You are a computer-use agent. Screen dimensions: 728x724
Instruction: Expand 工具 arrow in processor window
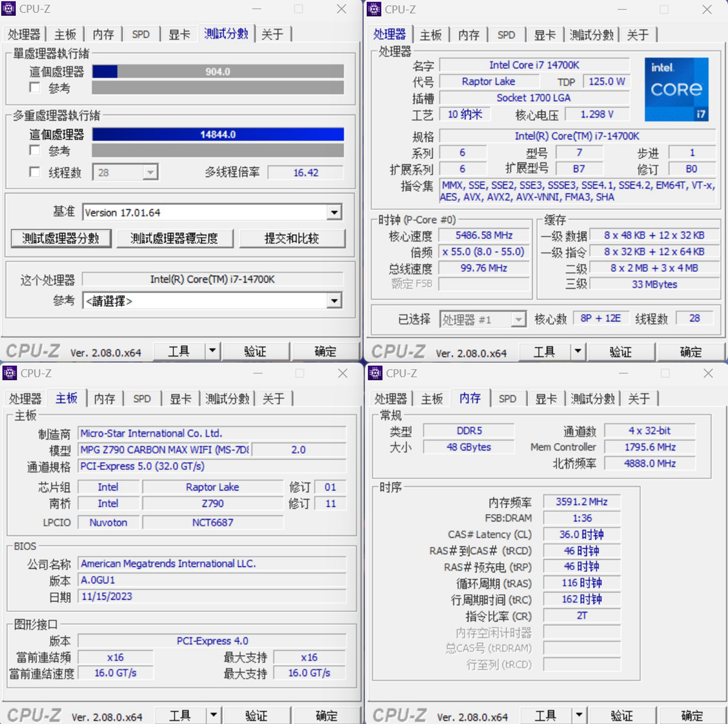click(x=578, y=352)
